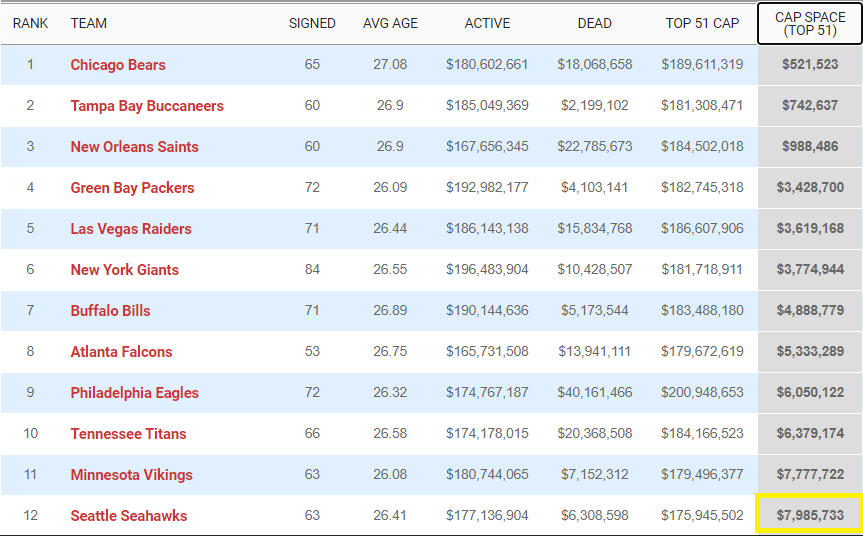Open the Minnesota Vikings team page

point(131,475)
